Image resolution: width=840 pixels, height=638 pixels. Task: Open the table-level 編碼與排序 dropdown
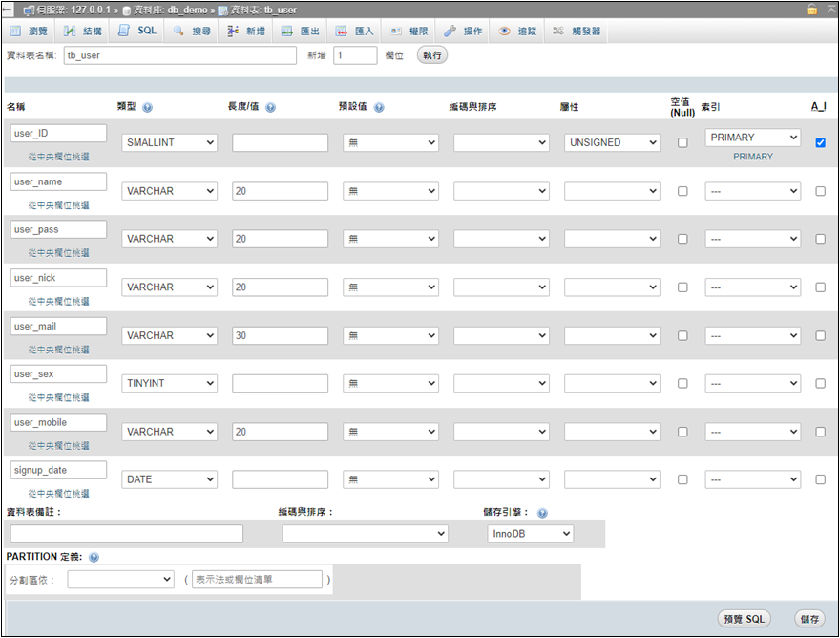coord(365,534)
